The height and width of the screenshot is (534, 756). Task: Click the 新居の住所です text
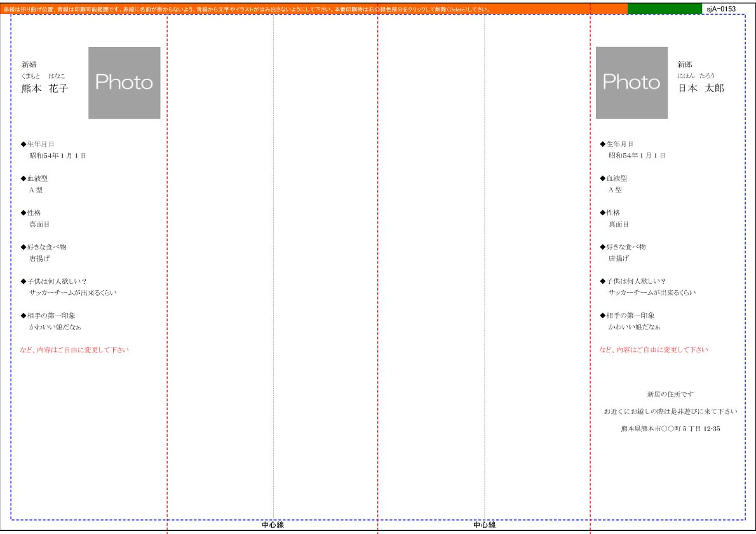coord(670,394)
